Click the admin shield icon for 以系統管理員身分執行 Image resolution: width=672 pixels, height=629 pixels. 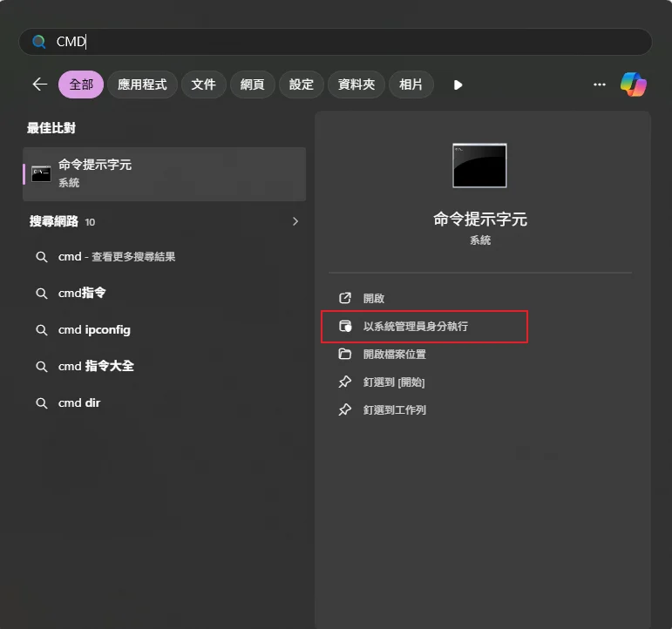click(345, 326)
